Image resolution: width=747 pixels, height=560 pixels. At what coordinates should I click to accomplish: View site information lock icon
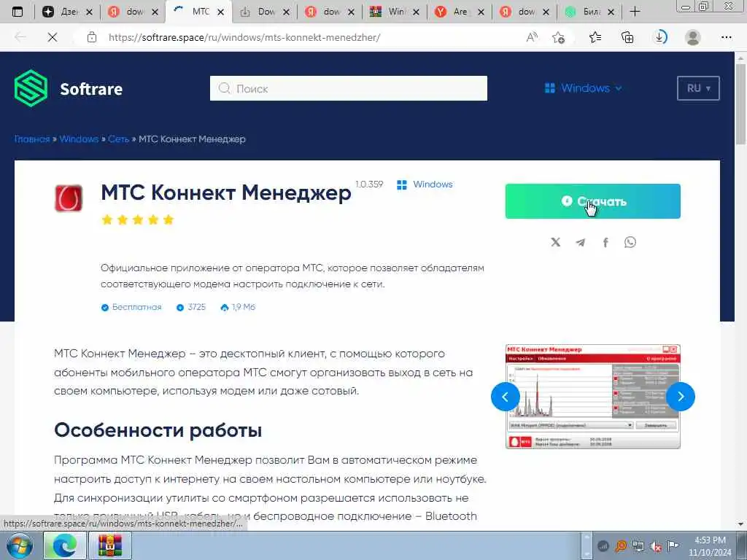(x=92, y=37)
